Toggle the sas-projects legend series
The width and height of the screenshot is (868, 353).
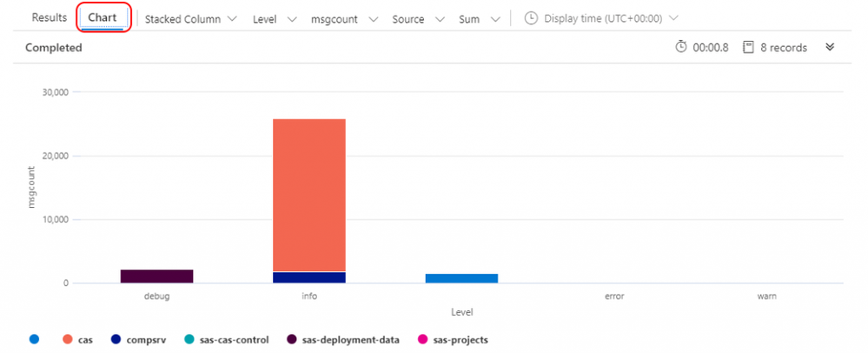coord(454,339)
